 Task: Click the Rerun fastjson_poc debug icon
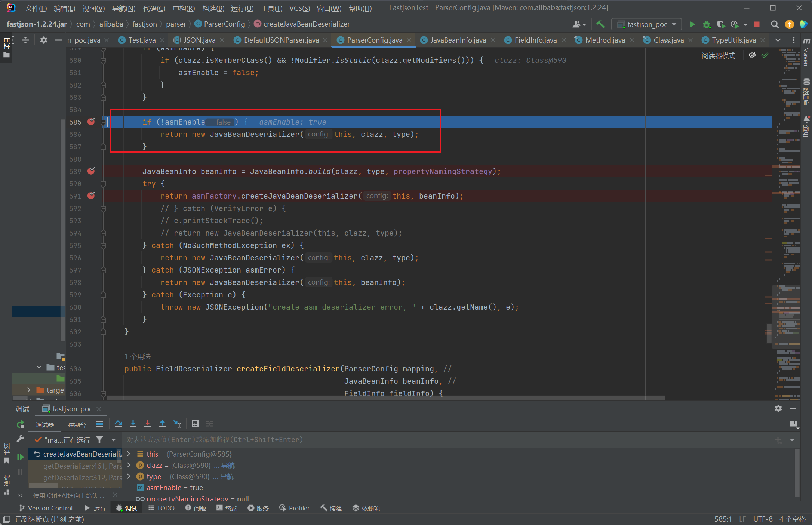click(21, 424)
